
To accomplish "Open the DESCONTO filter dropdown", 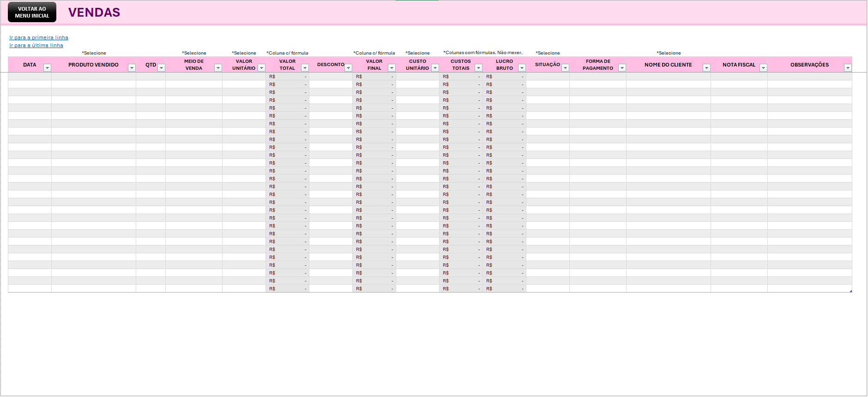I will [348, 68].
